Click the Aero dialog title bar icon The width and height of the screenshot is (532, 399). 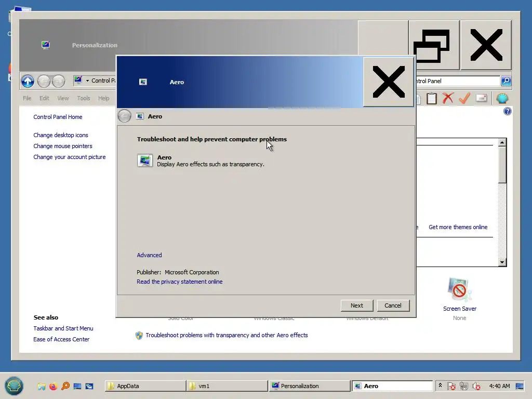pyautogui.click(x=143, y=82)
